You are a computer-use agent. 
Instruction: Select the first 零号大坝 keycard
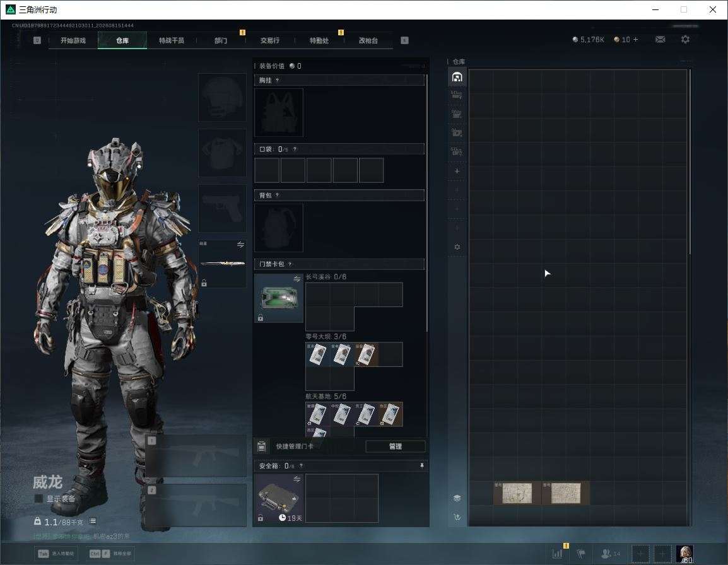click(317, 354)
